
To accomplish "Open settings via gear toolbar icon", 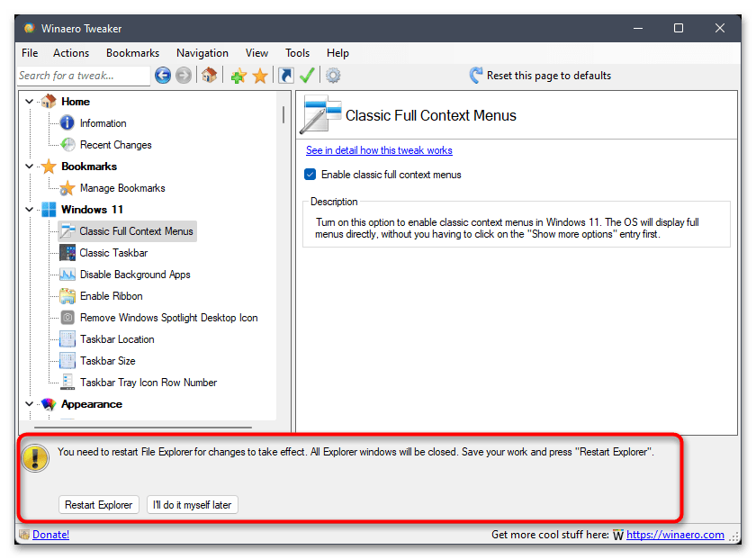I will (333, 76).
